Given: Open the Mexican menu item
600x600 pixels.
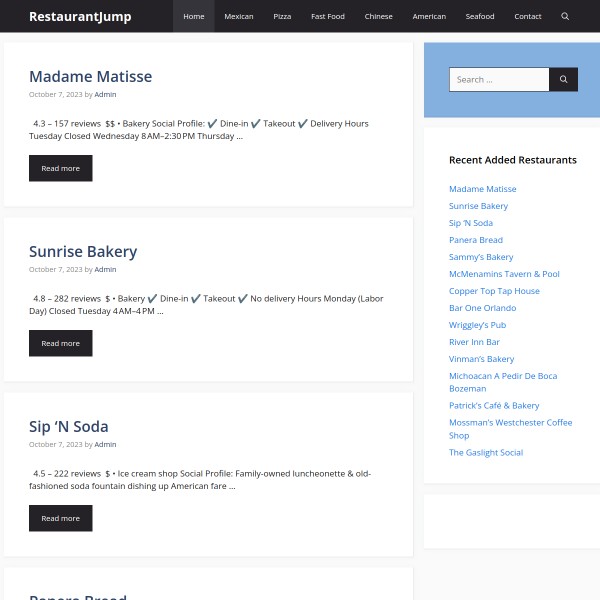Looking at the screenshot, I should (x=238, y=16).
